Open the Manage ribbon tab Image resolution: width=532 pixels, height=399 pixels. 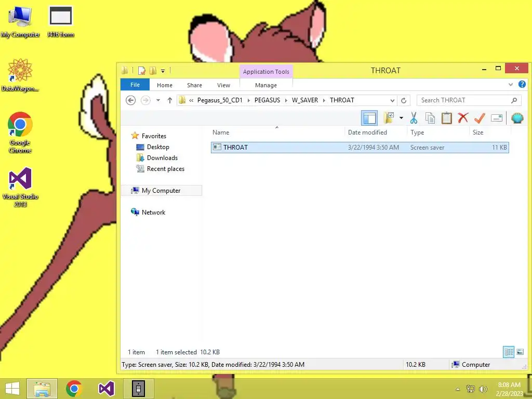click(x=266, y=85)
